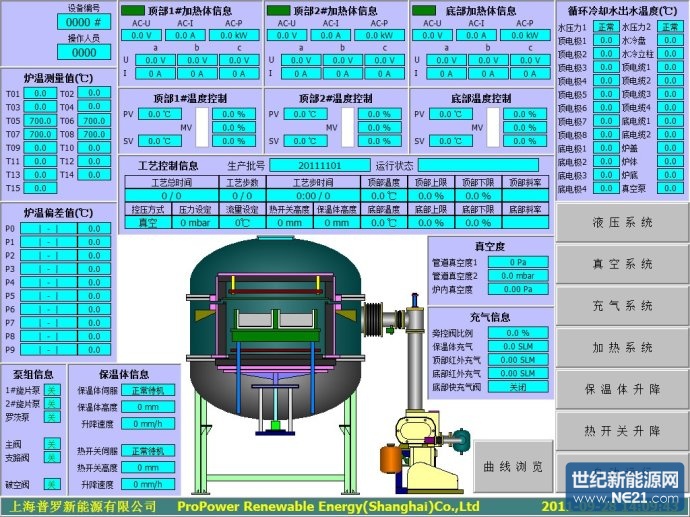The width and height of the screenshot is (690, 517).
Task: Click the 顶部1# MV white bar gauge
Action: tap(201, 127)
